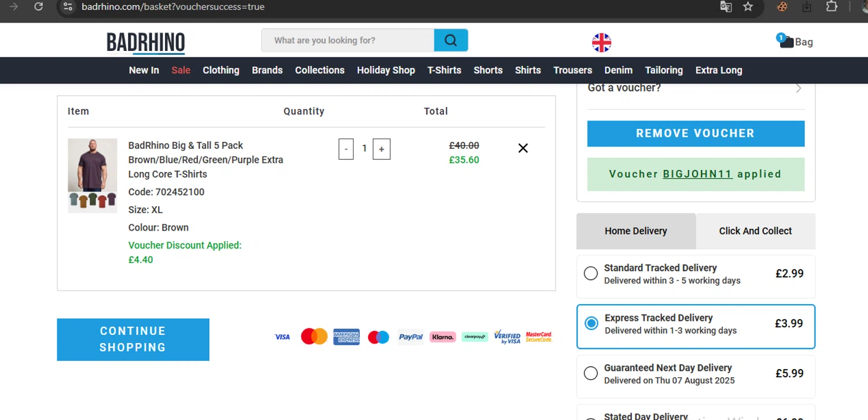Click the Maestro payment logo
Screen dimensions: 868x420
tap(378, 337)
